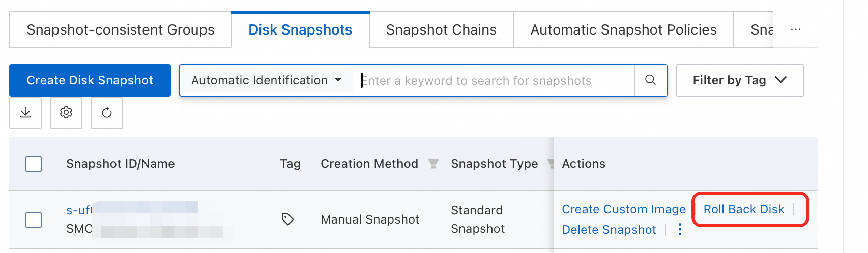Click the Delete Snapshot link
Screen dimensions: 868x253
pyautogui.click(x=609, y=230)
